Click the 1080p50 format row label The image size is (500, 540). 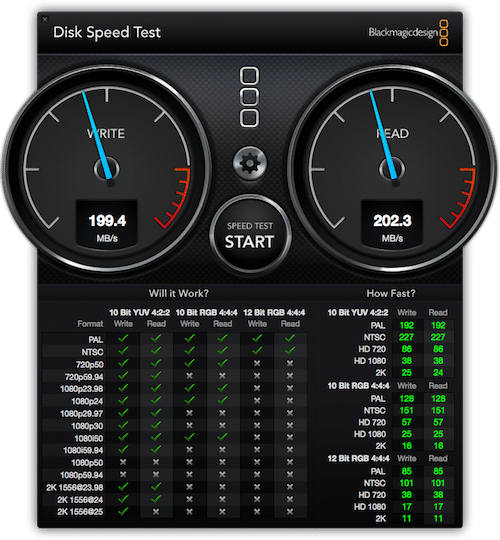pos(87,463)
